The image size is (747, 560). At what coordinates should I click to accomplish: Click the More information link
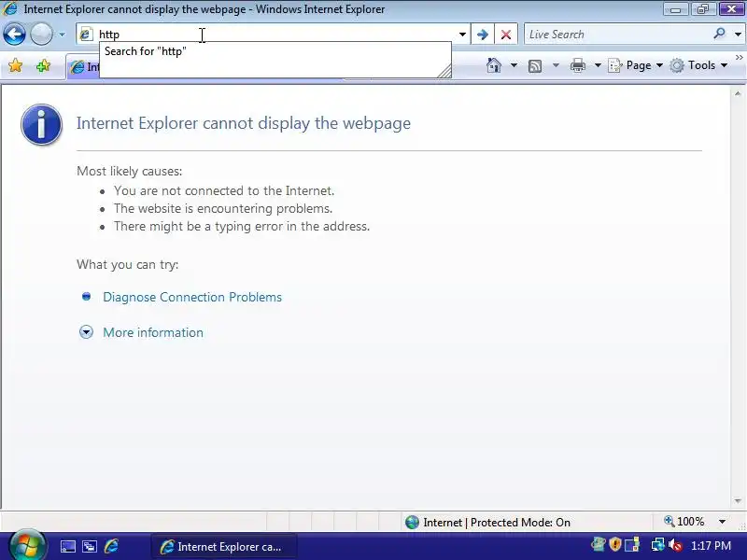click(153, 332)
